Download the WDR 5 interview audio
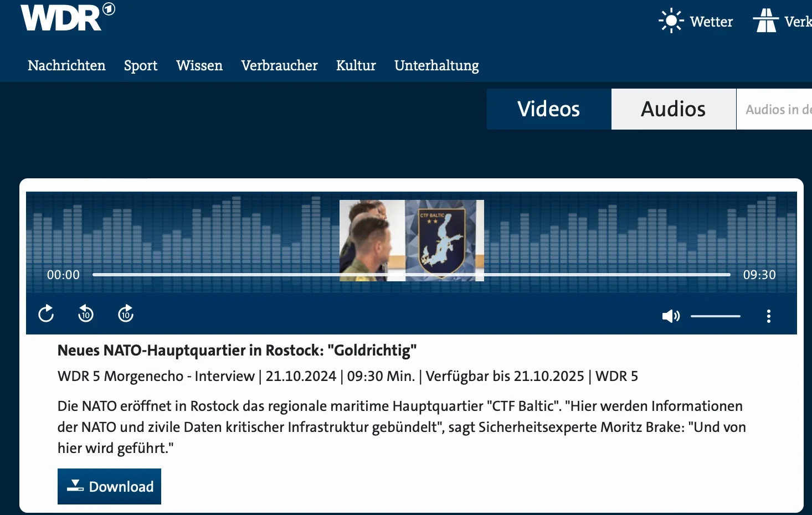Viewport: 812px width, 515px height. pyautogui.click(x=109, y=486)
